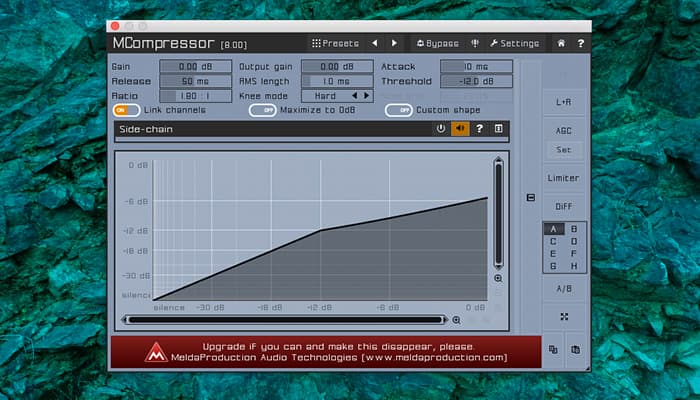Select next knee mode with right arrow
Viewport: 700px width, 400px height.
367,96
